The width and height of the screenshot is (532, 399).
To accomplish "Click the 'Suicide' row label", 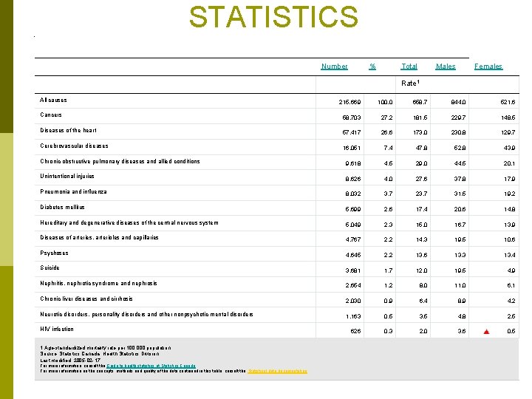I will pyautogui.click(x=50, y=267).
